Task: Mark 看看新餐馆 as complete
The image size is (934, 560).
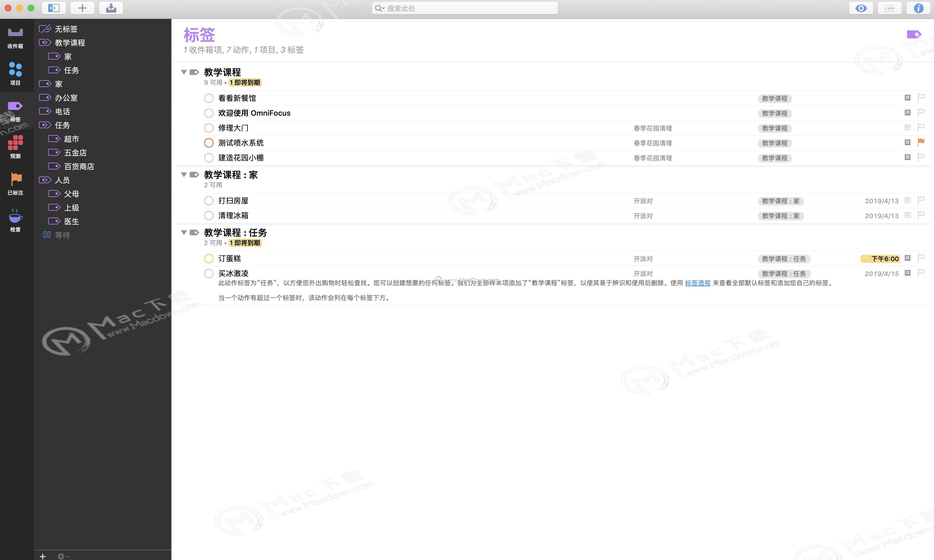Action: [x=209, y=98]
